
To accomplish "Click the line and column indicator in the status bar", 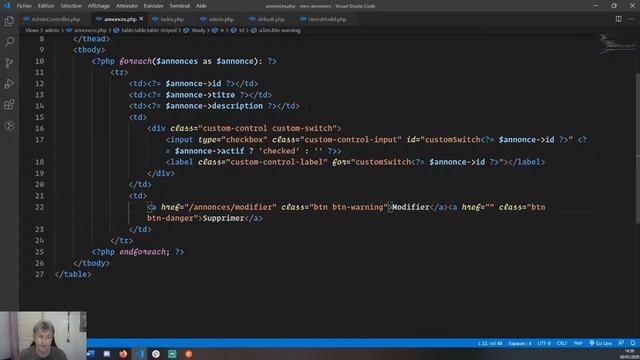I will tap(490, 343).
